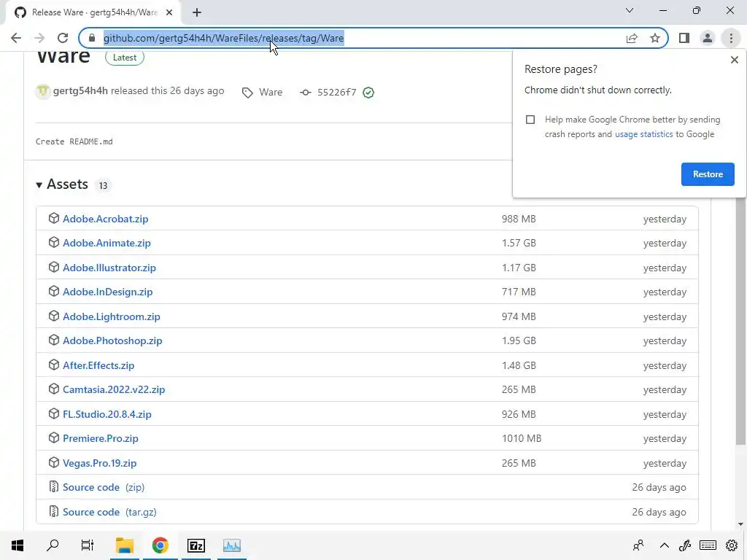Image resolution: width=747 pixels, height=560 pixels.
Task: Click the package icon beside Premiere.Pro.zip
Action: [54, 437]
